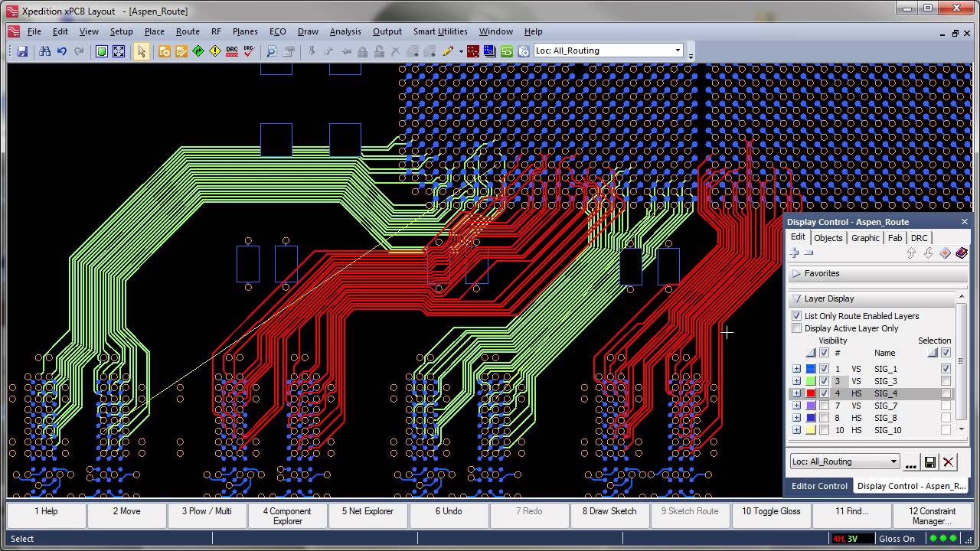Open the Route menu

point(188,31)
